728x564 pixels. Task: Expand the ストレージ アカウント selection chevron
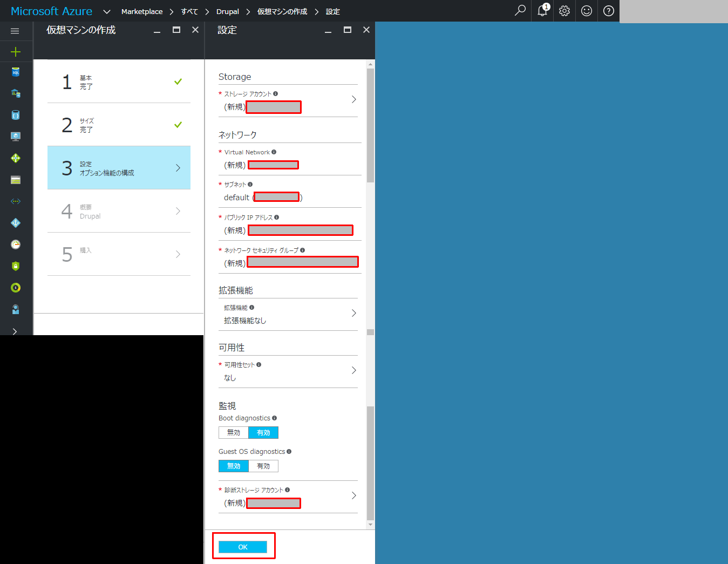(x=354, y=99)
